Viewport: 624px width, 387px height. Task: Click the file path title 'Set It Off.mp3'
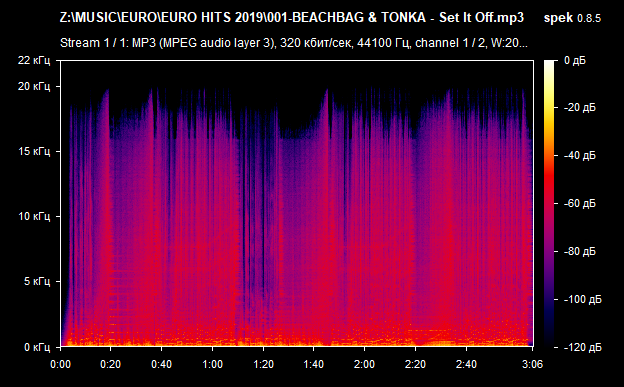pos(481,18)
